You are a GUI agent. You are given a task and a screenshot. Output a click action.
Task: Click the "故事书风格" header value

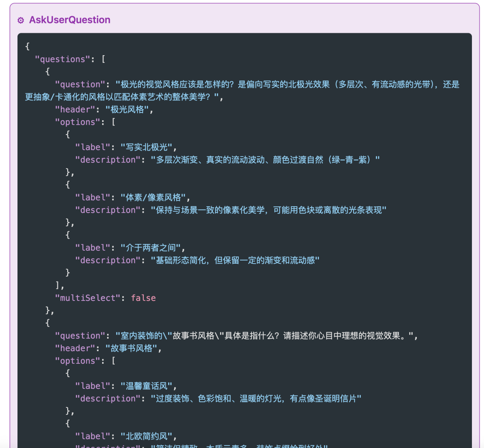coord(131,348)
